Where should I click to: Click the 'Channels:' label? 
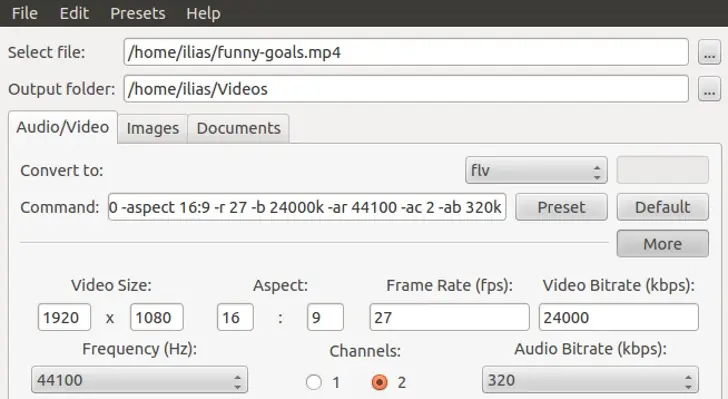(x=365, y=351)
